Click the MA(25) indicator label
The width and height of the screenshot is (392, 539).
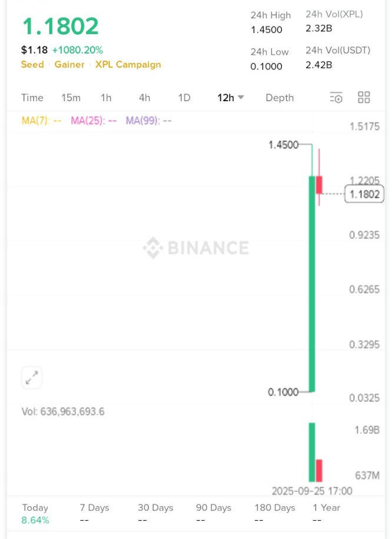click(x=94, y=121)
